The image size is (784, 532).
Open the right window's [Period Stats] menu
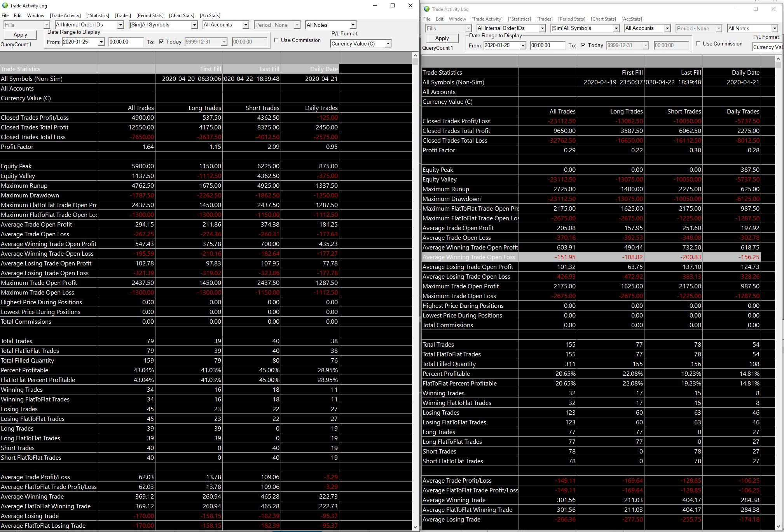point(571,19)
